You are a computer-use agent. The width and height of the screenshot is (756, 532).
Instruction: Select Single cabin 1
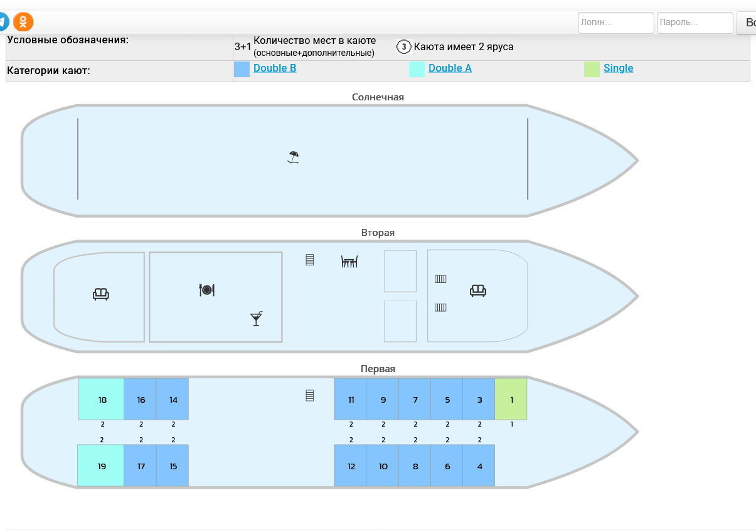tap(511, 400)
